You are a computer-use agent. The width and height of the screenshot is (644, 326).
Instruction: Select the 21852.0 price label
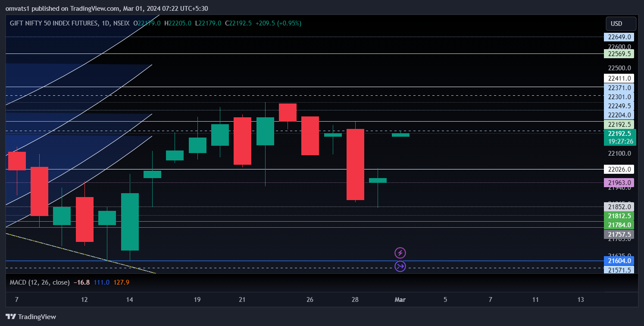(619, 207)
